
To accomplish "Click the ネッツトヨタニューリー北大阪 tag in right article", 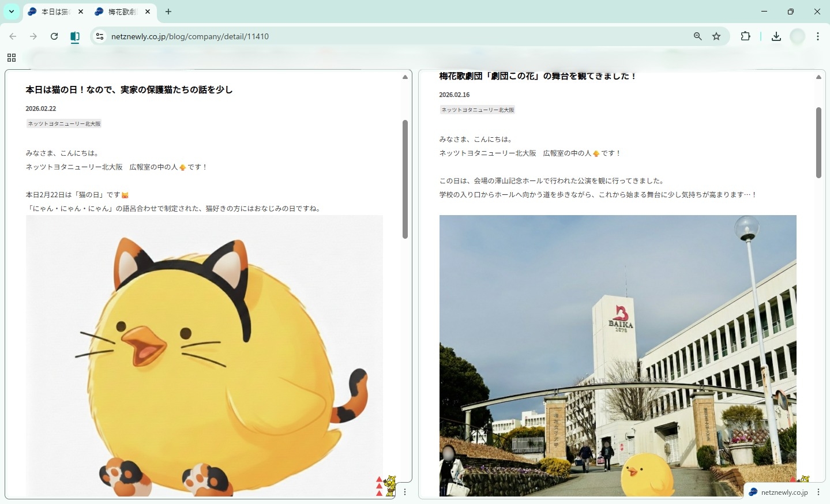I will coord(478,110).
